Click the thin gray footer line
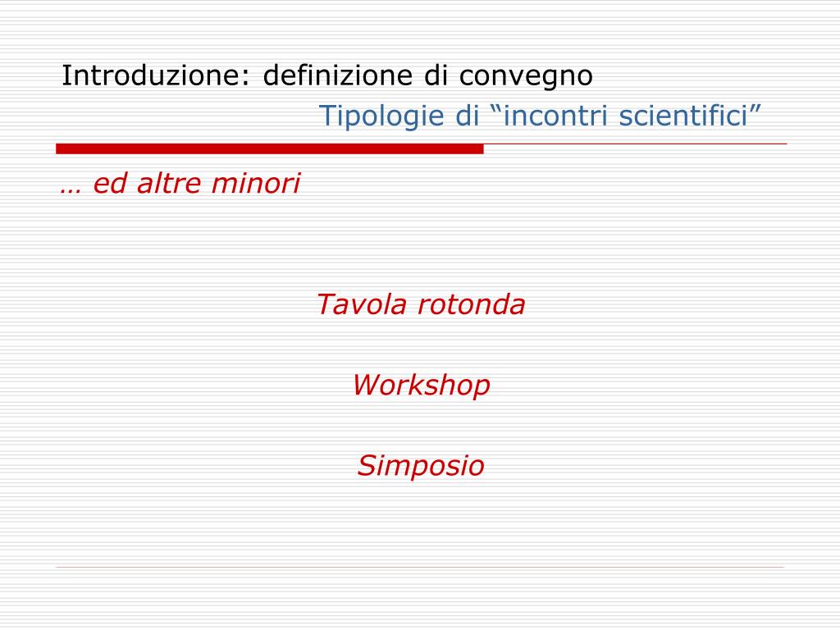Image resolution: width=840 pixels, height=630 pixels. pos(420,567)
